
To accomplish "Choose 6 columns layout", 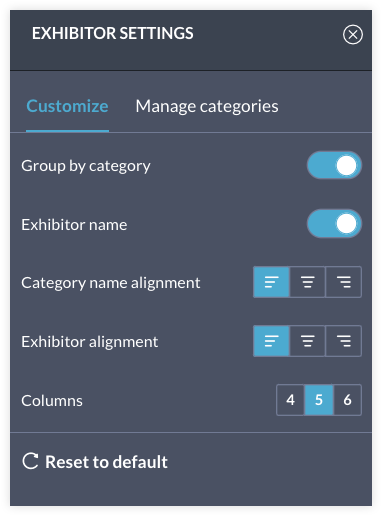I will pos(348,400).
